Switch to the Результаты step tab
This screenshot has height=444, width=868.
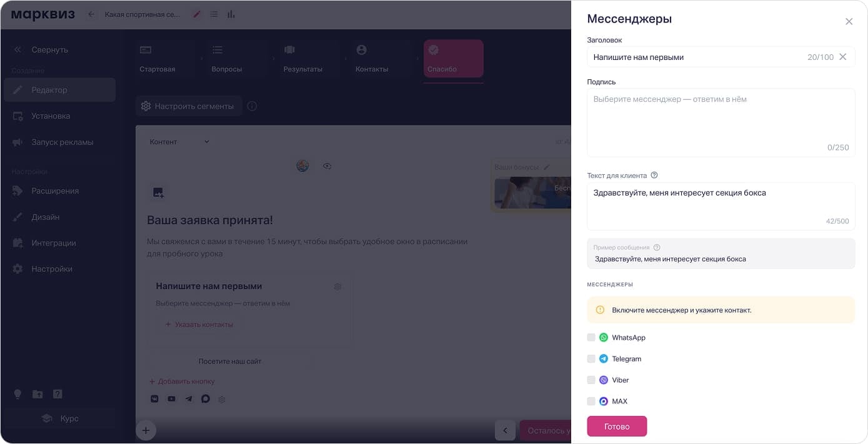(309, 59)
